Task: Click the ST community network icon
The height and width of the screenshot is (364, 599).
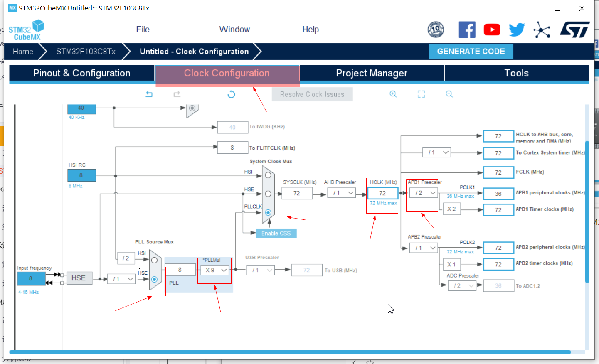Action: pyautogui.click(x=542, y=30)
